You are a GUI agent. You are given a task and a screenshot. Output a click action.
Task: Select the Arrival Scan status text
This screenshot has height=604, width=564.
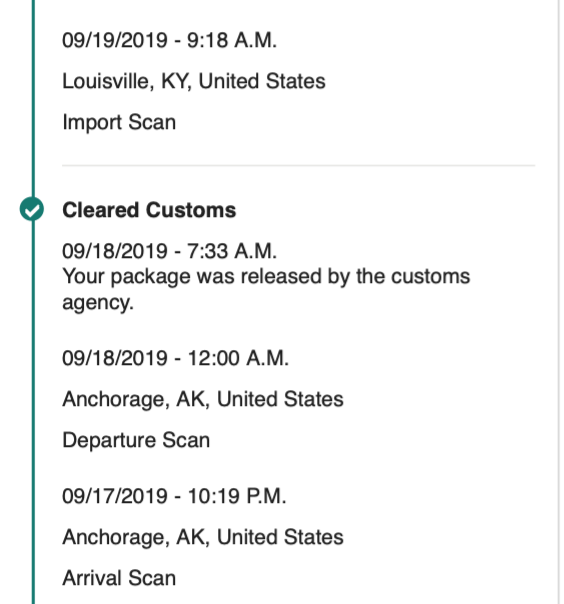[x=119, y=578]
